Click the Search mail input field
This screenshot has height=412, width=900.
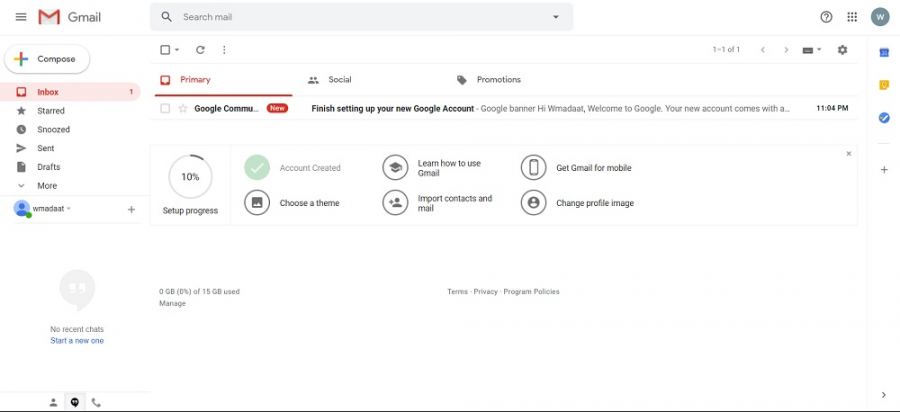[360, 17]
